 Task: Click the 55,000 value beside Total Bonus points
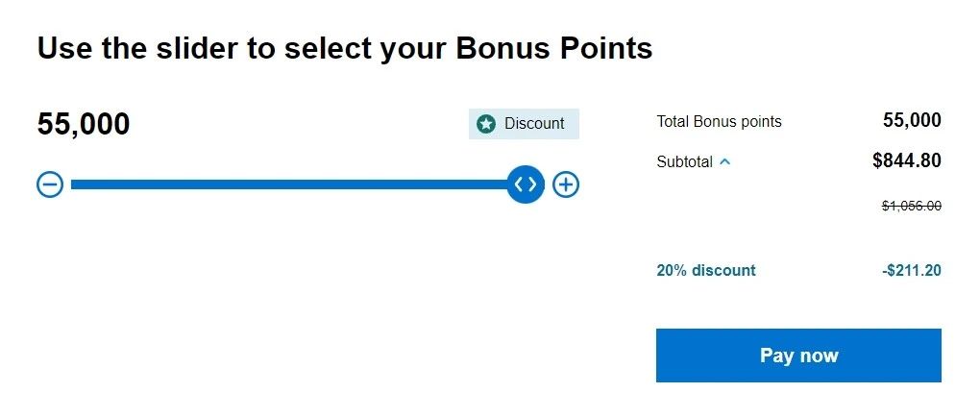click(x=912, y=120)
